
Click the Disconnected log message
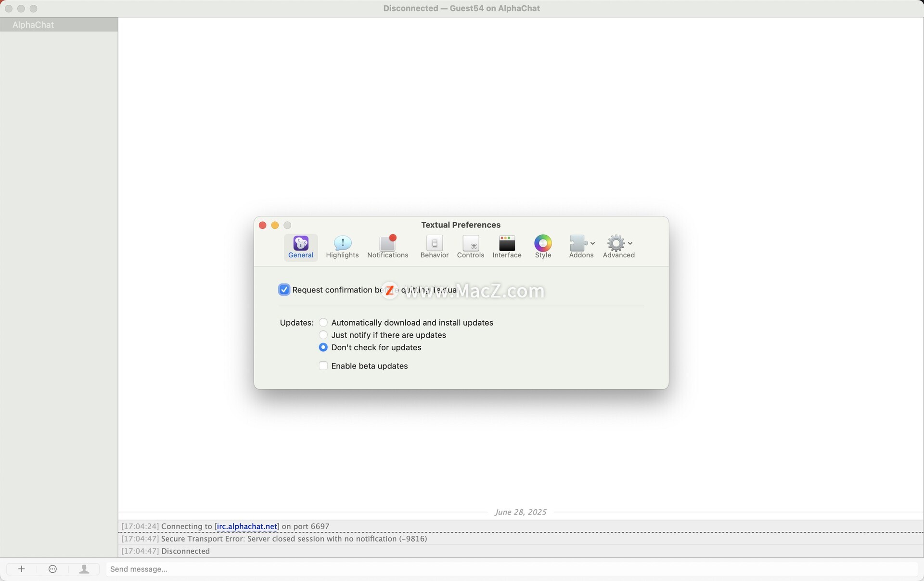(185, 551)
